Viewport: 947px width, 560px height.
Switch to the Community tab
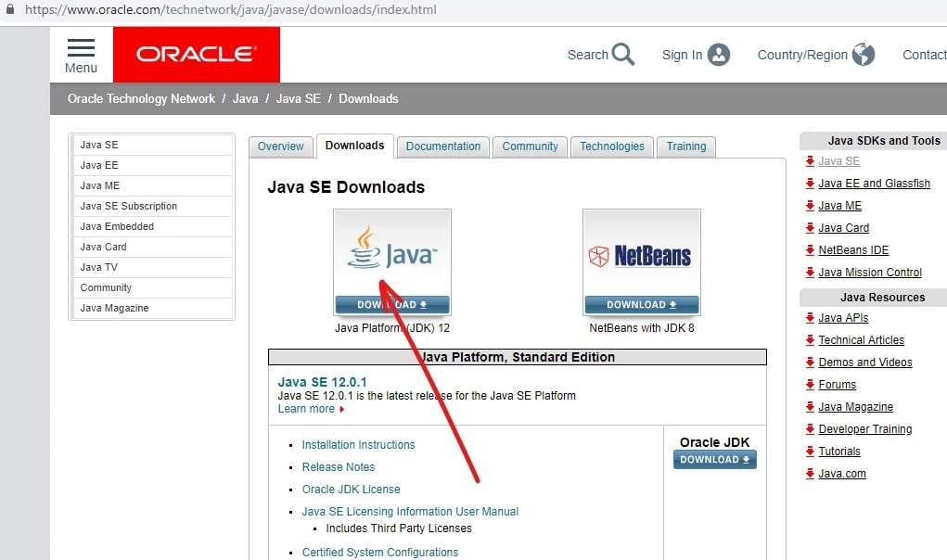point(530,146)
